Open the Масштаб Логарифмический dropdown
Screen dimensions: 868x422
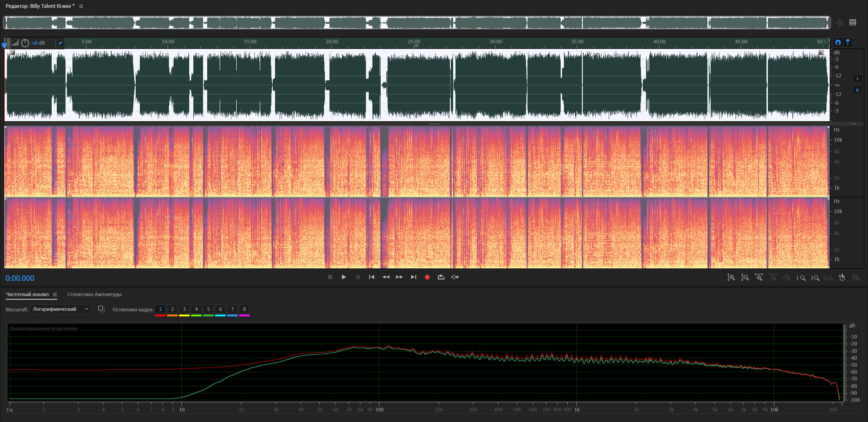pos(60,309)
